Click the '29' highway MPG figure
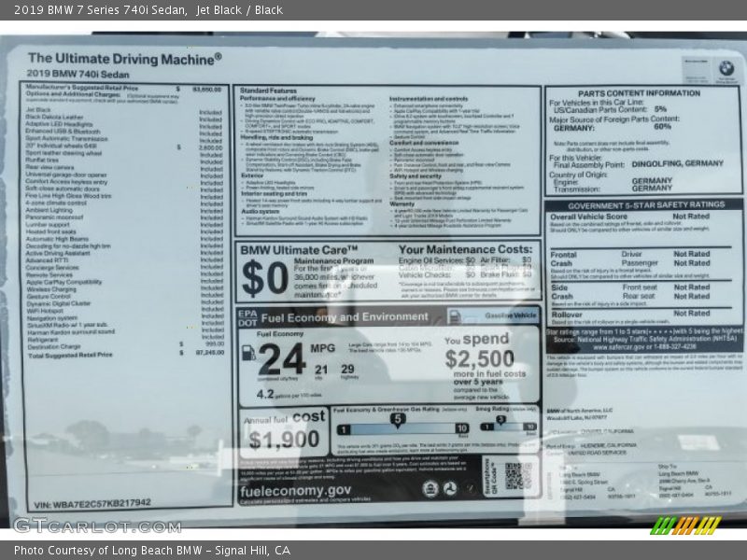The image size is (747, 560). click(x=347, y=369)
